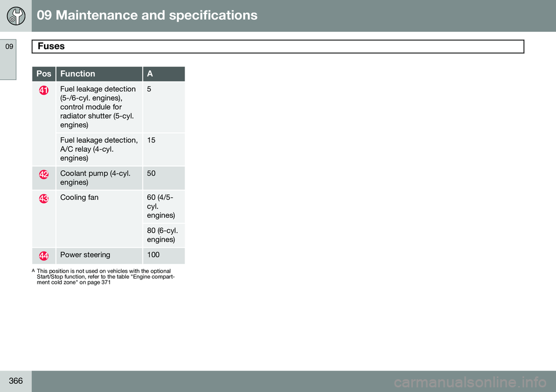
Task: Click the '50' amperage value cell
Action: pyautogui.click(x=164, y=178)
